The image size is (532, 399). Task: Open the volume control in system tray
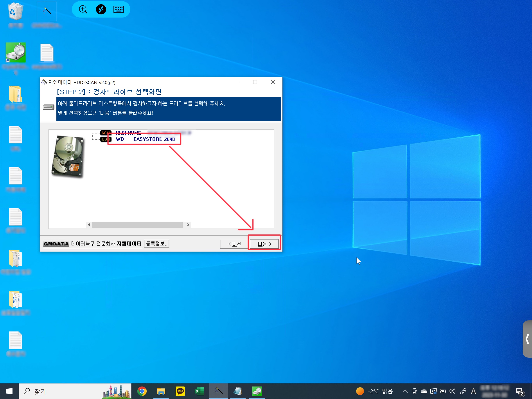coord(452,391)
